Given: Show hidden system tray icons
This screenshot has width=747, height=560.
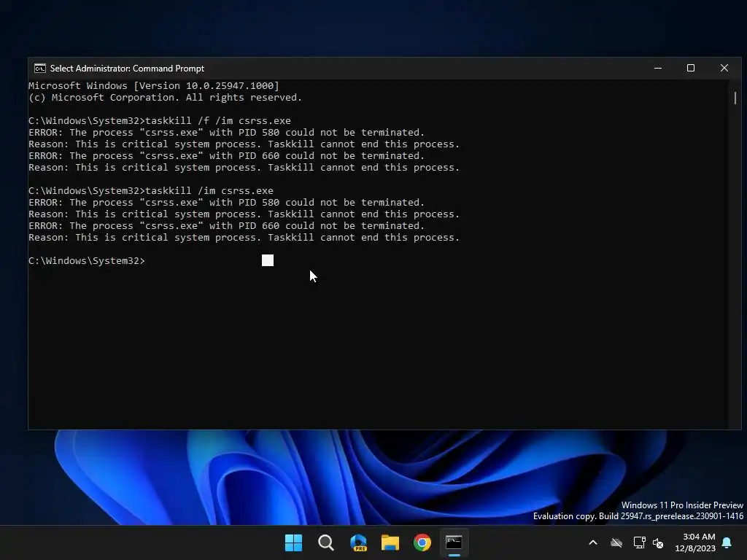Looking at the screenshot, I should (593, 542).
